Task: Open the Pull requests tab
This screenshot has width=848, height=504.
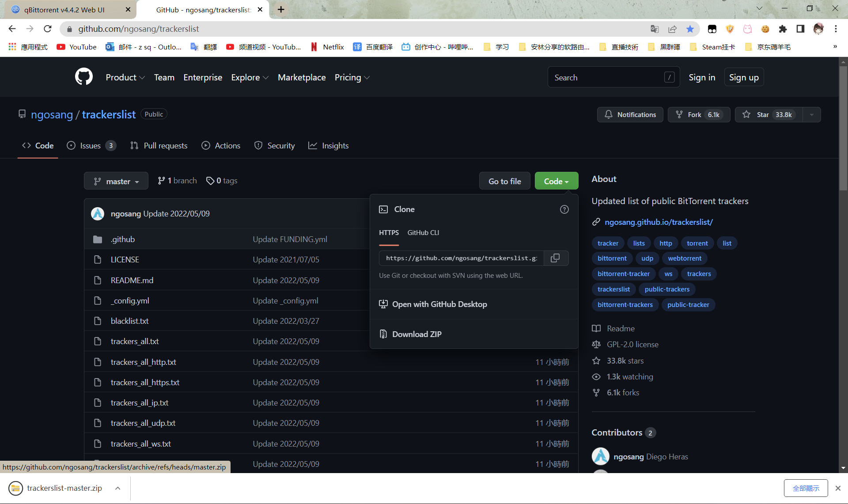Action: tap(159, 145)
